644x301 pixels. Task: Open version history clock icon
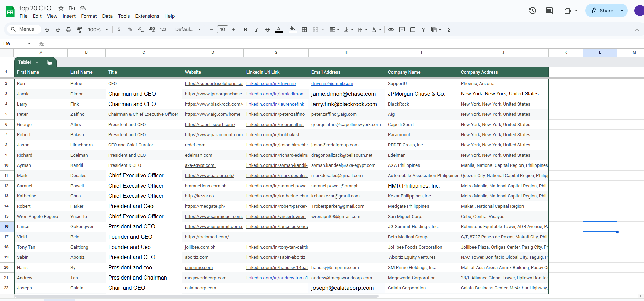533,11
